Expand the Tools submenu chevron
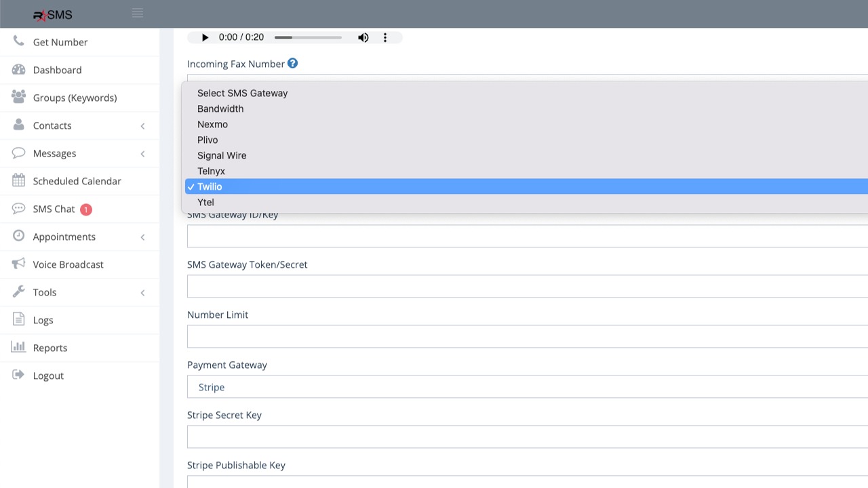 pos(142,293)
